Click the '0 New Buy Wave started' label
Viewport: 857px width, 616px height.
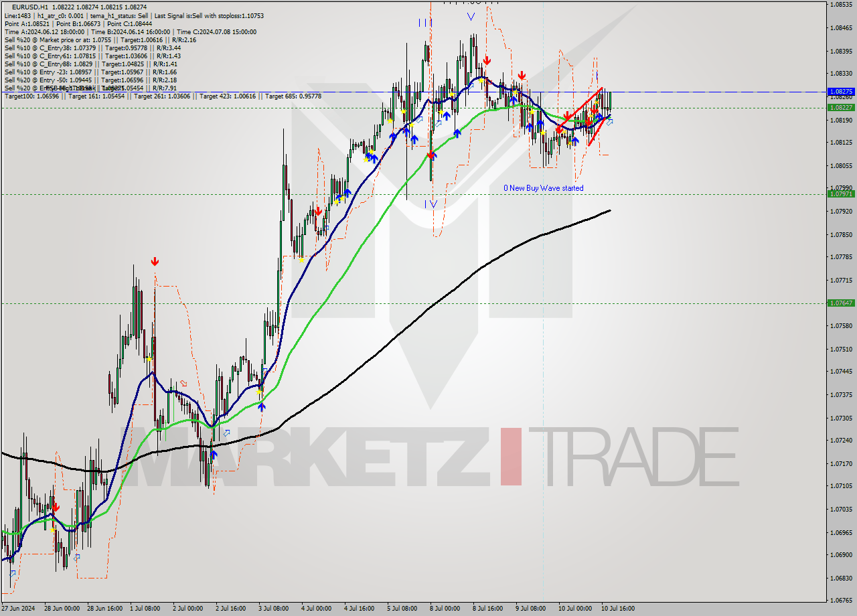544,188
